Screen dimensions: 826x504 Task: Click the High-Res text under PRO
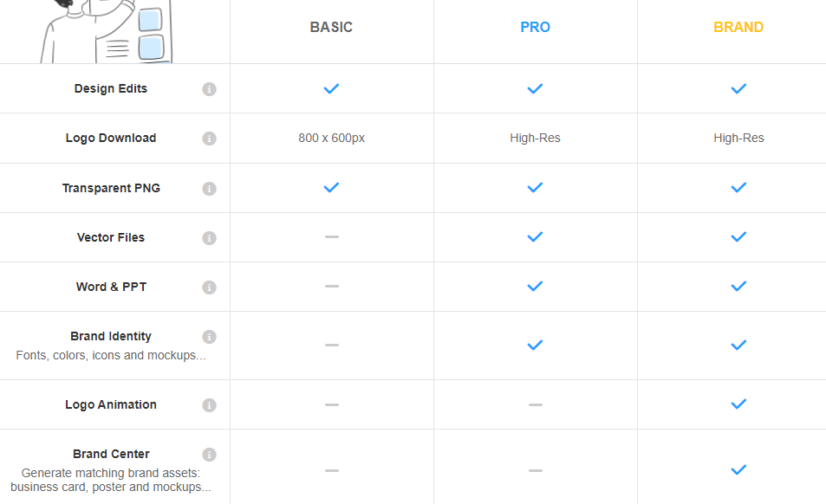536,138
